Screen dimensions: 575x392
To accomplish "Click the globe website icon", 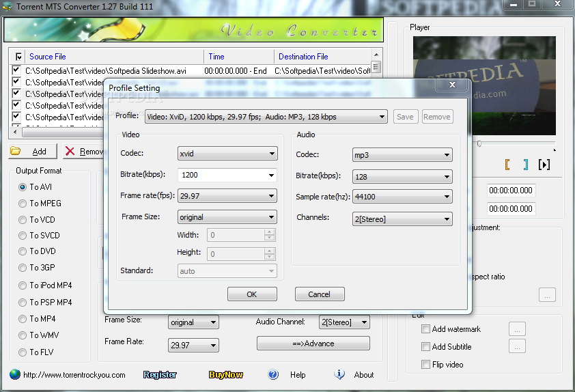I will point(15,374).
